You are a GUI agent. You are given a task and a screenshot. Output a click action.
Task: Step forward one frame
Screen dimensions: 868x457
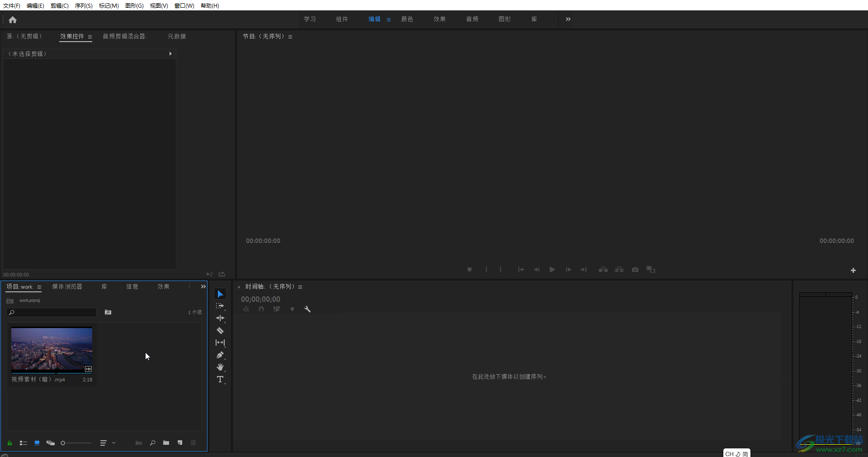(568, 270)
